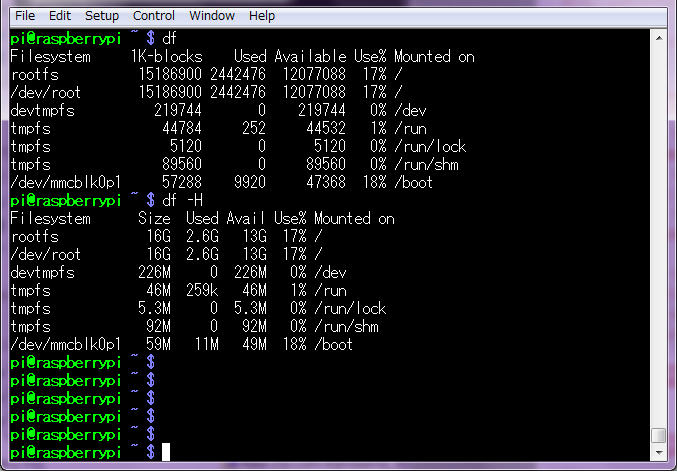Open the File menu

pos(25,16)
